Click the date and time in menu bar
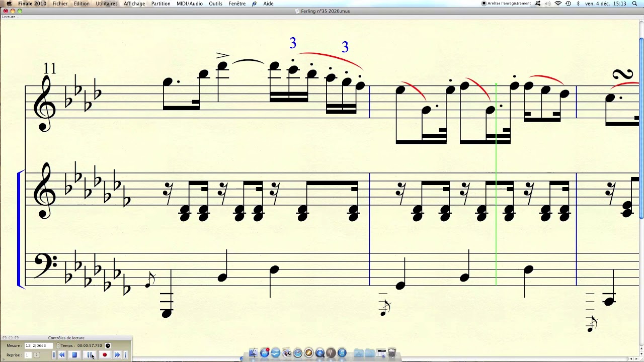Viewport: 644px width, 362px height. pos(606,4)
